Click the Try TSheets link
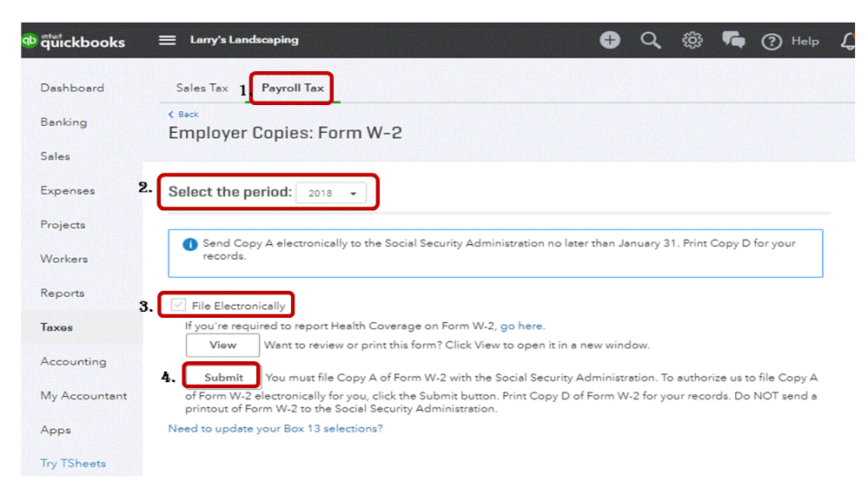The width and height of the screenshot is (868, 488). (73, 464)
